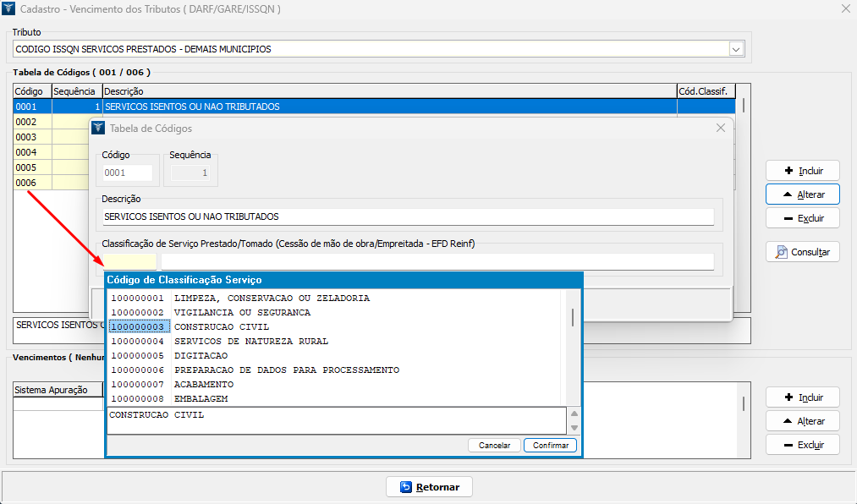This screenshot has width=857, height=504.
Task: Click down arrow beside CONSTRUCAO CIVIL text box
Action: [x=574, y=428]
